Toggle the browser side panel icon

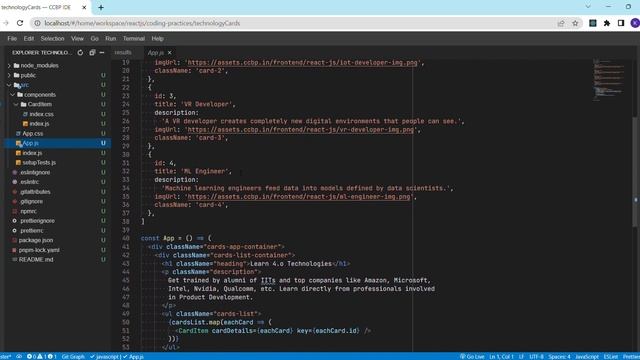(621, 23)
